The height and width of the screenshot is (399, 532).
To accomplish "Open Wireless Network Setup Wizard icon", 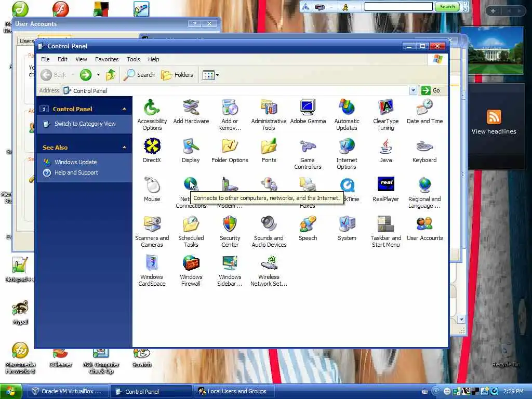I will (269, 271).
